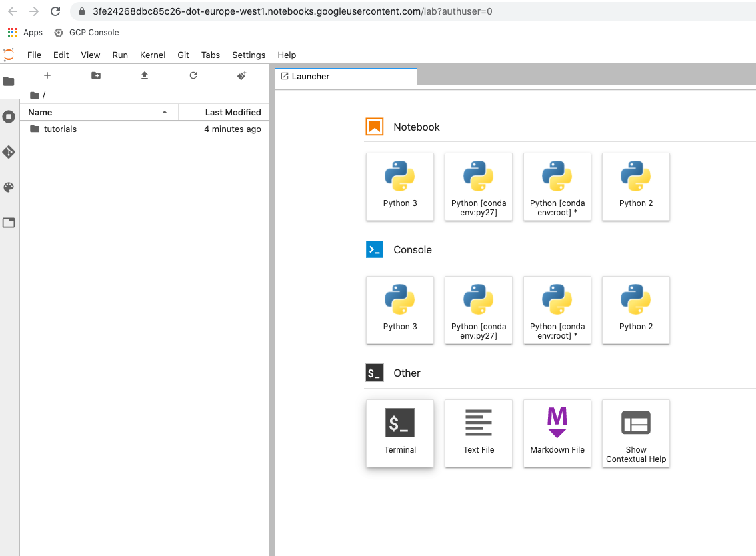Viewport: 756px width, 556px height.
Task: Create a new Markdown File
Action: pos(557,433)
